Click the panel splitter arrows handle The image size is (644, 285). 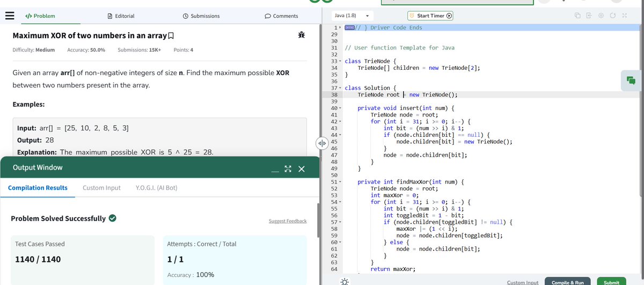[x=322, y=144]
